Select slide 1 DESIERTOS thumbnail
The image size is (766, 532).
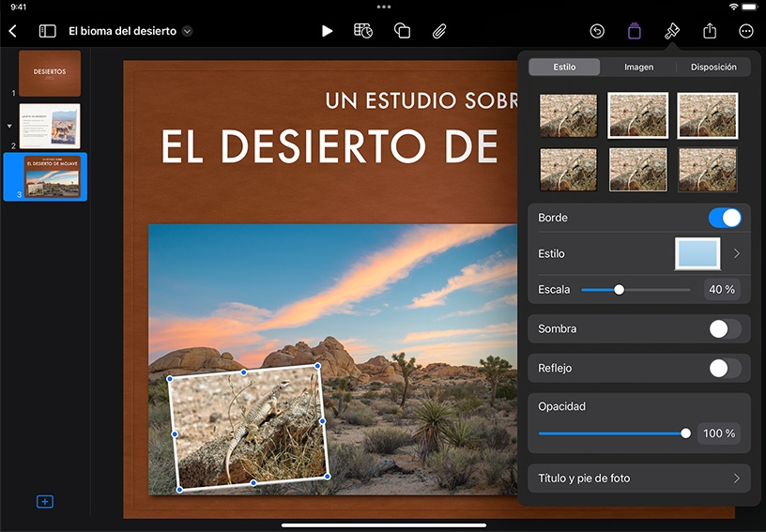[x=50, y=74]
